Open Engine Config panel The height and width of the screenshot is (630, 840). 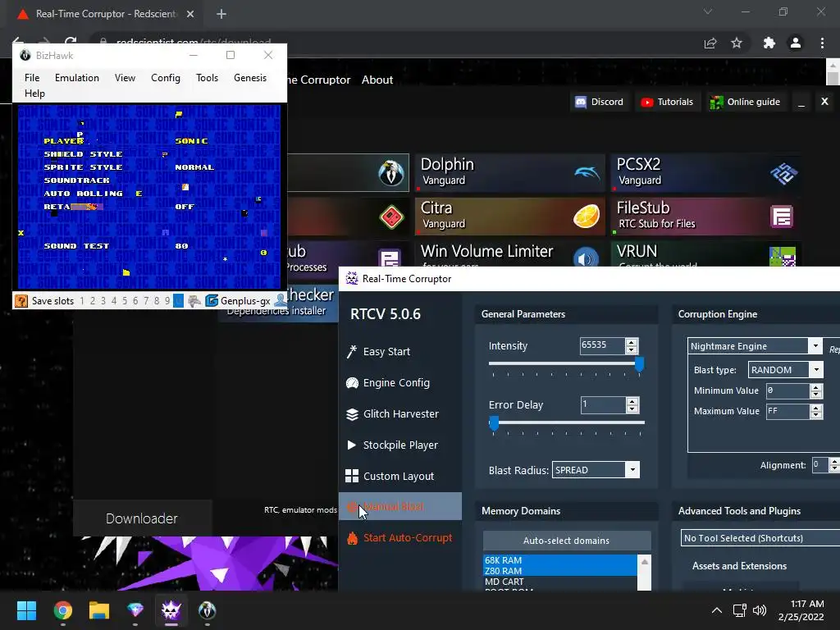tap(388, 382)
